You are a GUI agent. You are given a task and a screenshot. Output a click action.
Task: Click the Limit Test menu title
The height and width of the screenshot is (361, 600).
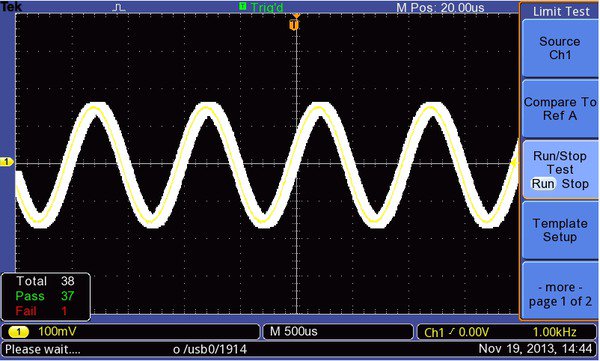coord(561,11)
